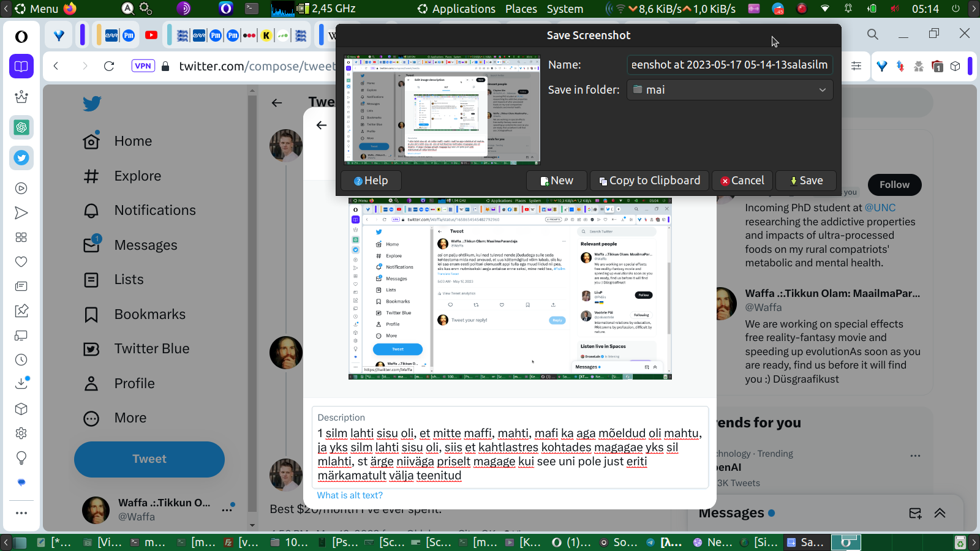
Task: Open Opera sidebar heart bookmarks icon
Action: pyautogui.click(x=21, y=262)
